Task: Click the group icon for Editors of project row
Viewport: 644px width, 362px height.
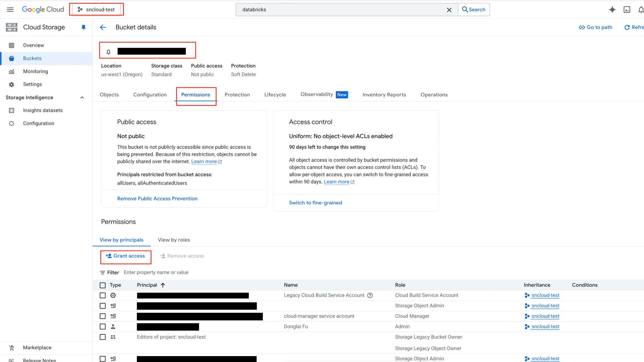Action: pyautogui.click(x=113, y=337)
